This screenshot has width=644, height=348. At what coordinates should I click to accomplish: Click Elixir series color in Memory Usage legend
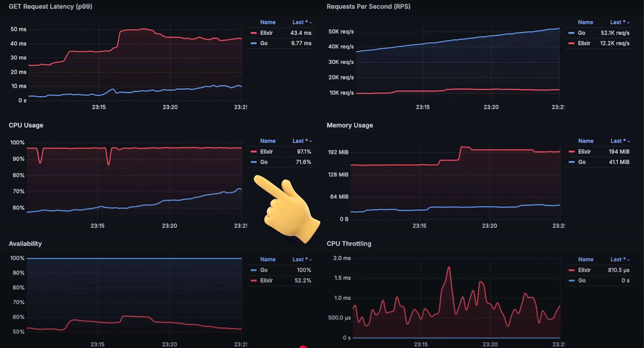[571, 152]
